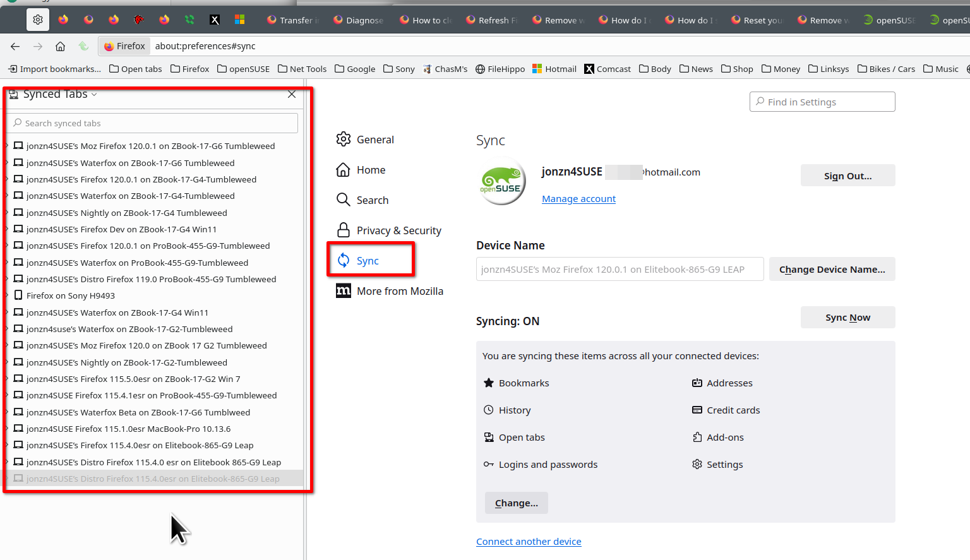Open the Google bookmark folder
The height and width of the screenshot is (560, 970).
tap(355, 69)
